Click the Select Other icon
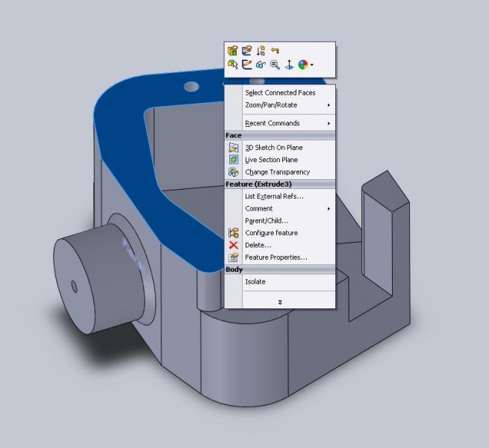 233,64
